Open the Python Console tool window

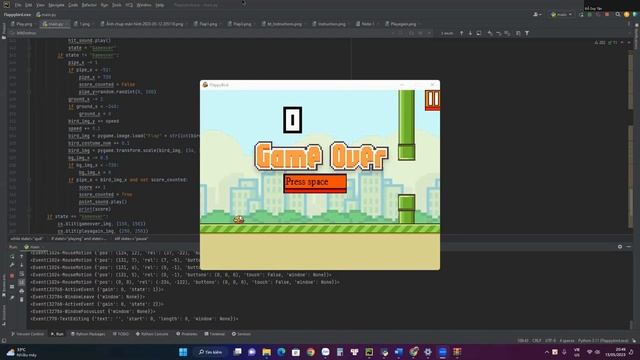click(x=152, y=334)
